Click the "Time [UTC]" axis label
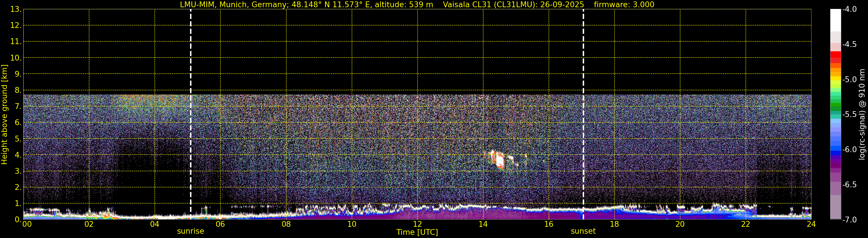The width and height of the screenshot is (868, 238). point(417,232)
